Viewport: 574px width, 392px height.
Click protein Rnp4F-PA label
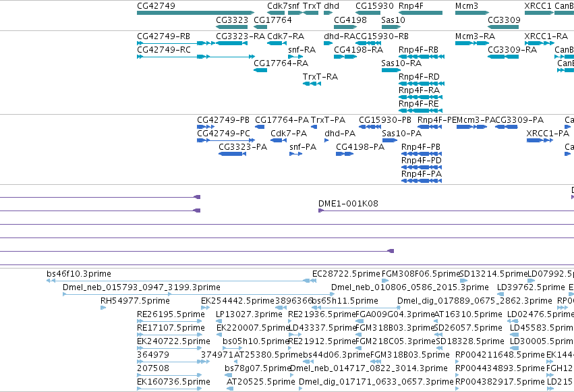pos(422,174)
